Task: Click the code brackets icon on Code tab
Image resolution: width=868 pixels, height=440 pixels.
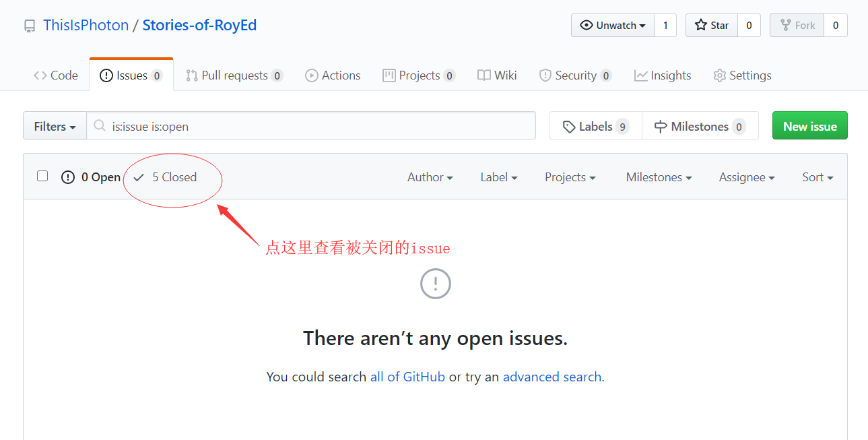Action: [x=40, y=75]
